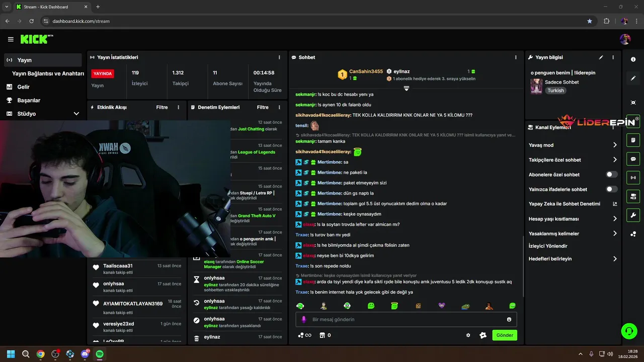Toggle the chat panel icon in right toolbar
644x362 pixels.
(633, 159)
